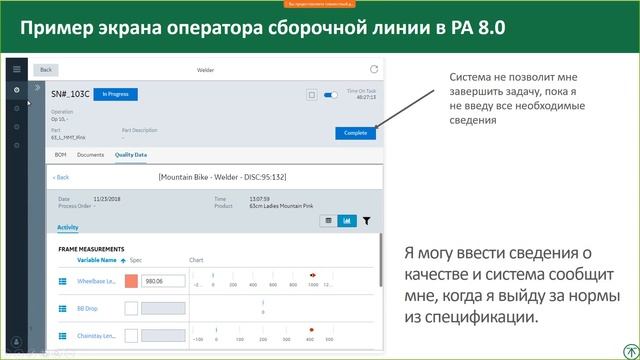Select the Quality Data tab
Viewport: 640px width, 360px height.
tap(131, 155)
